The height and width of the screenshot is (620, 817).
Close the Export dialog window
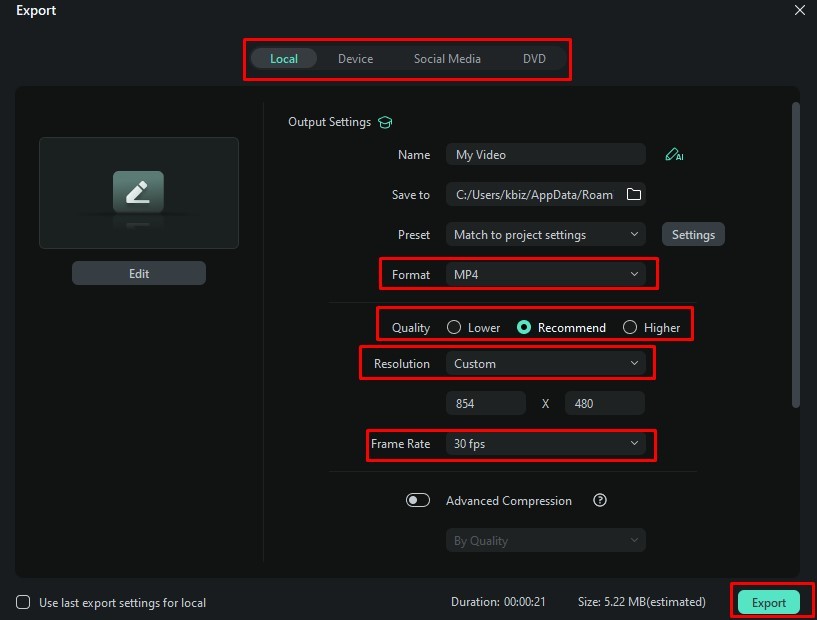coord(799,11)
